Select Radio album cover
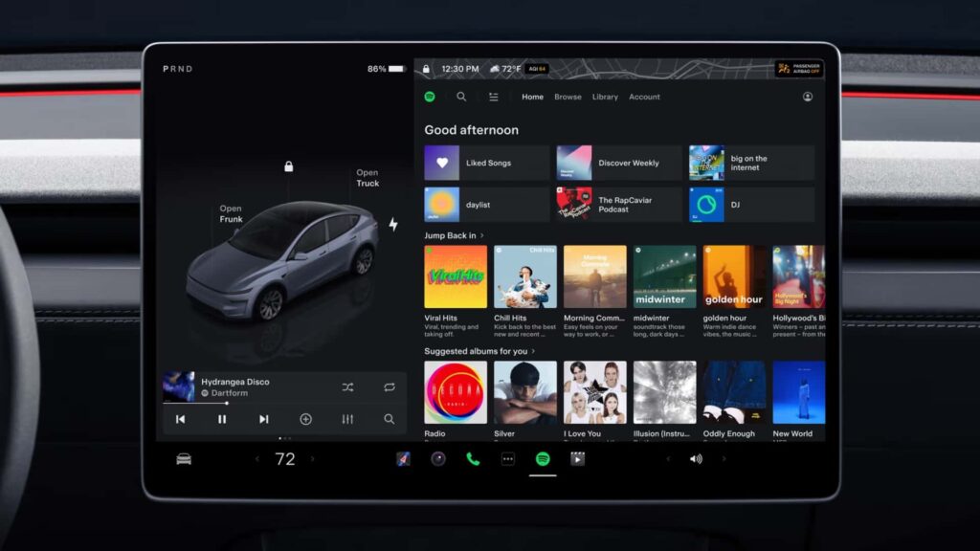The width and height of the screenshot is (980, 551). 456,392
